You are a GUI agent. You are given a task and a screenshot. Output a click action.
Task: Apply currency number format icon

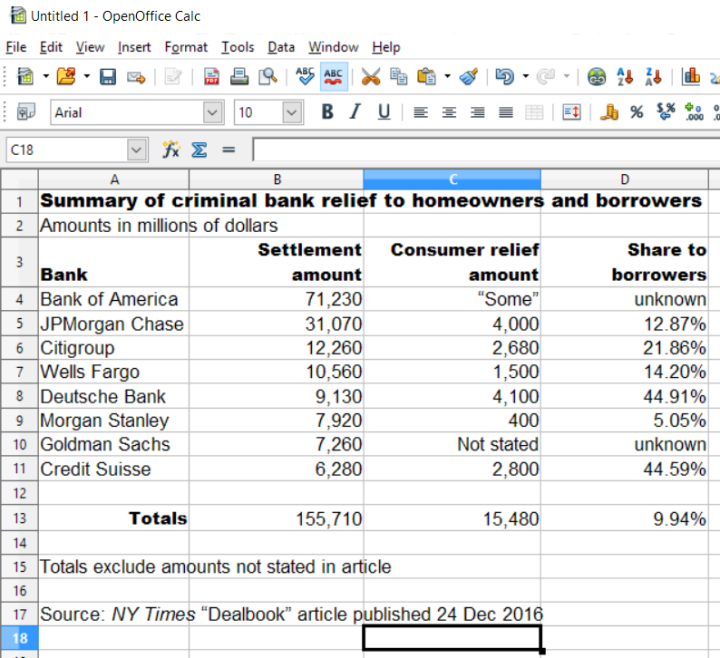coord(609,112)
